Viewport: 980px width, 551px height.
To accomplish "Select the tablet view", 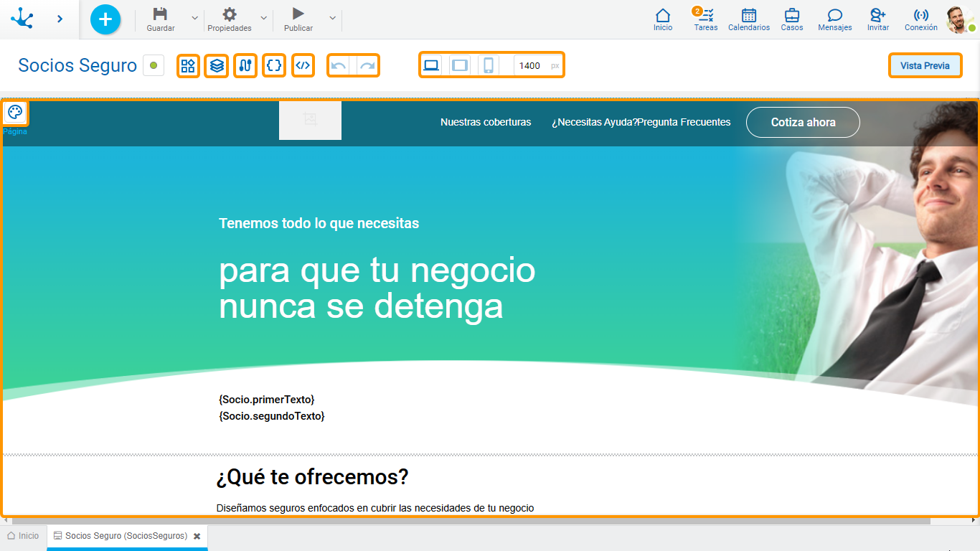I will click(460, 65).
